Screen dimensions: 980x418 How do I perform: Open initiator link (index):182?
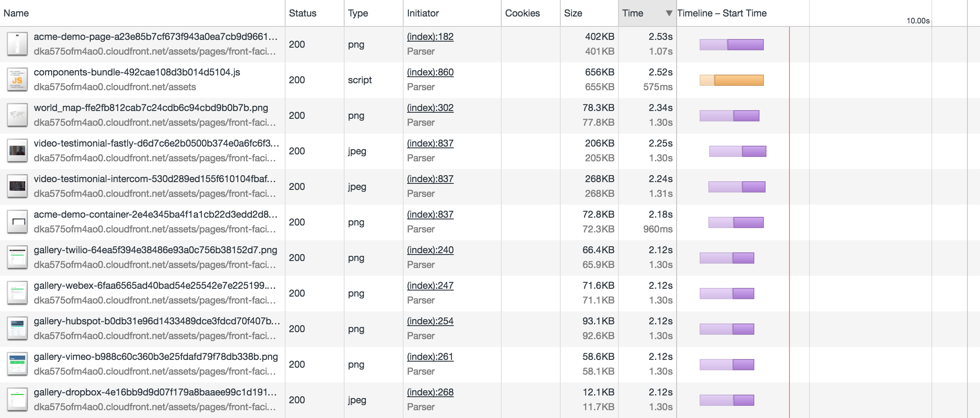pos(430,37)
